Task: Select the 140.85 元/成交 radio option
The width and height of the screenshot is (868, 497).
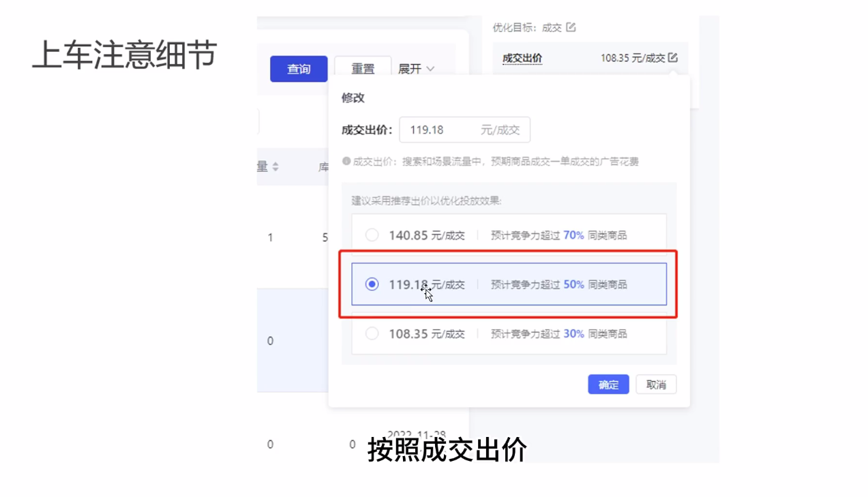Action: tap(372, 235)
